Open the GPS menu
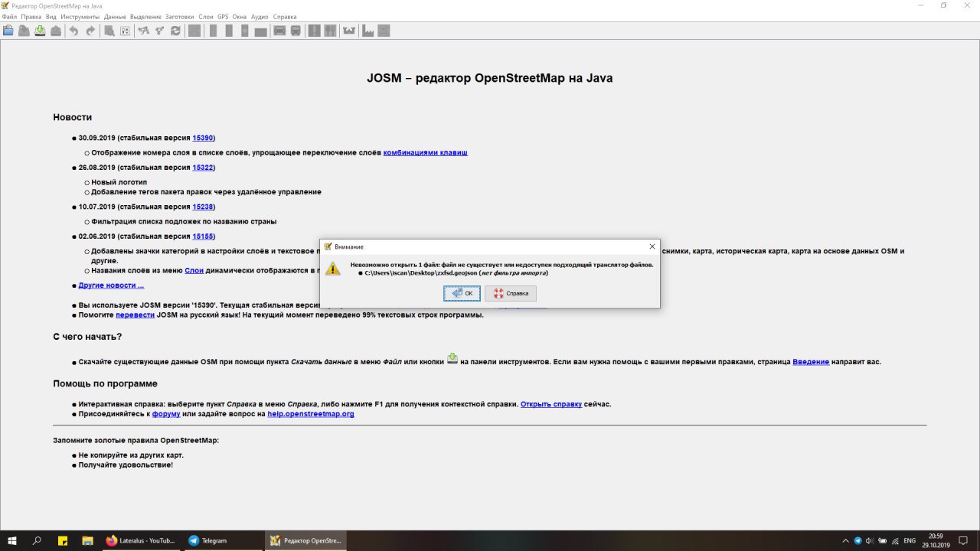Viewport: 980px width, 551px height. [223, 16]
